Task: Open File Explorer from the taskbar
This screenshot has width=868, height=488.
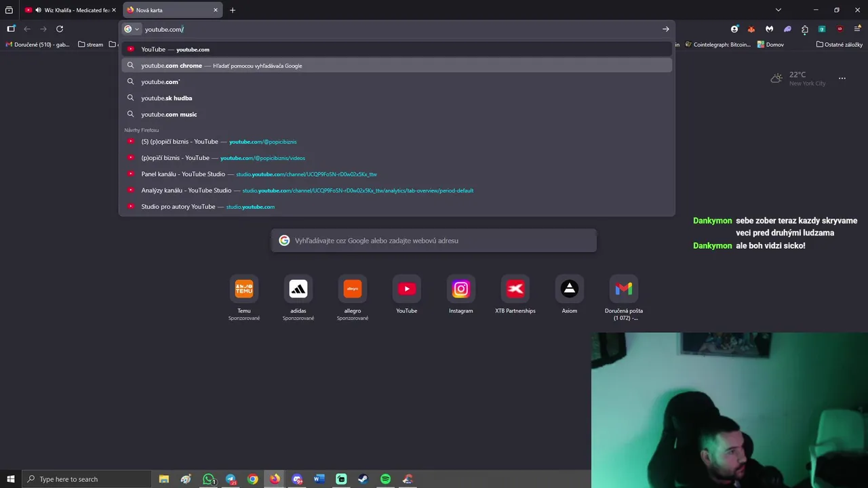Action: 163,479
